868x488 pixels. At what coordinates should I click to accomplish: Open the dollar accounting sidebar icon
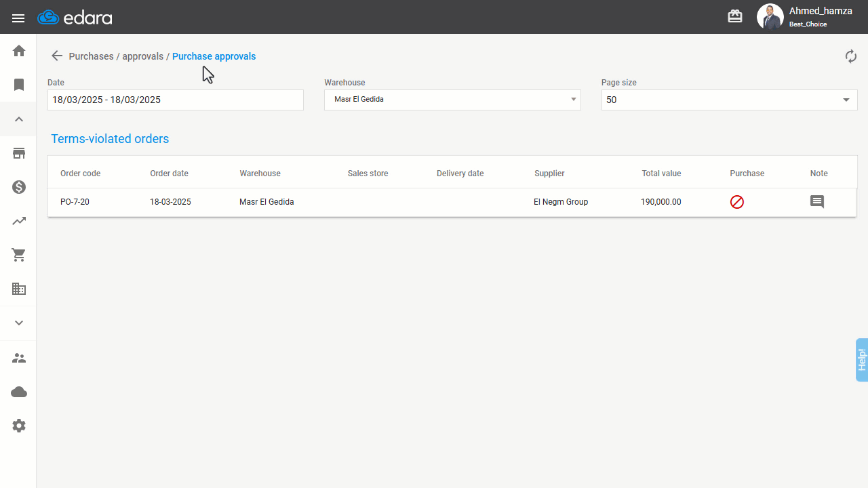tap(19, 187)
